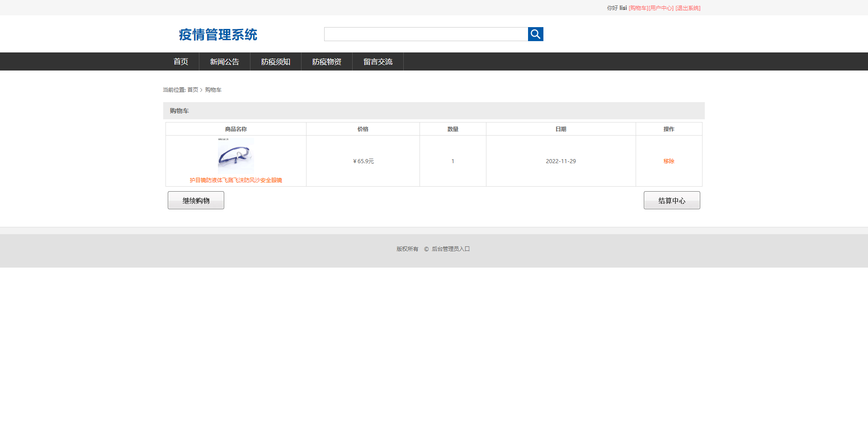Open [购物车] link in top bar
Image resolution: width=868 pixels, height=438 pixels.
click(x=638, y=8)
